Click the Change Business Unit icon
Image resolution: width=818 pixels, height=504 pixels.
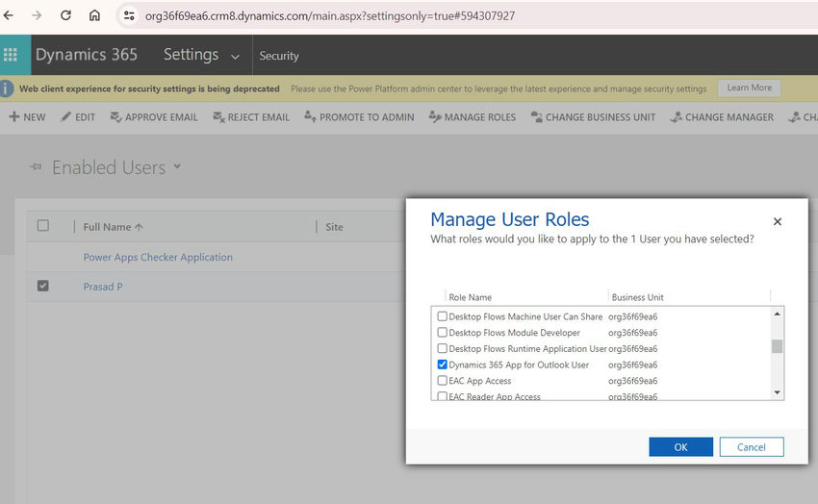tap(536, 116)
